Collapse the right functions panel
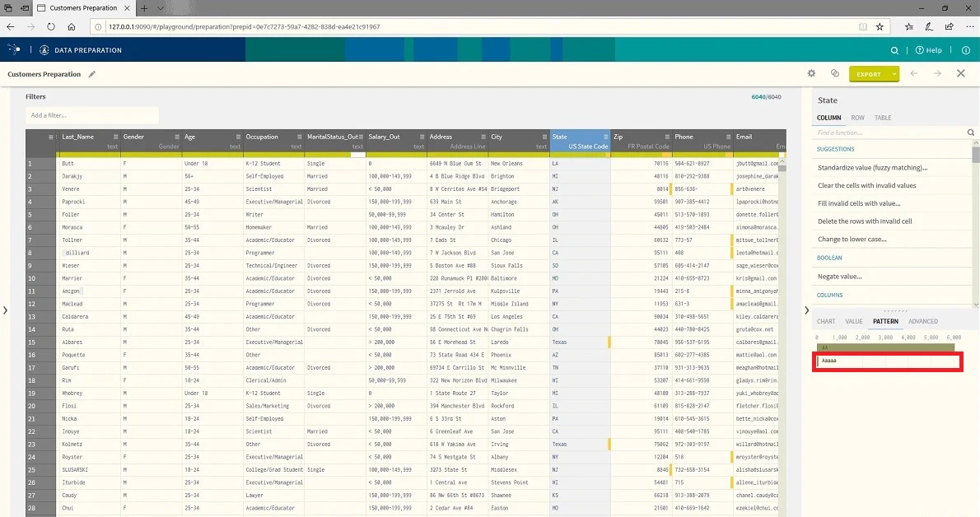This screenshot has height=517, width=980. click(806, 310)
